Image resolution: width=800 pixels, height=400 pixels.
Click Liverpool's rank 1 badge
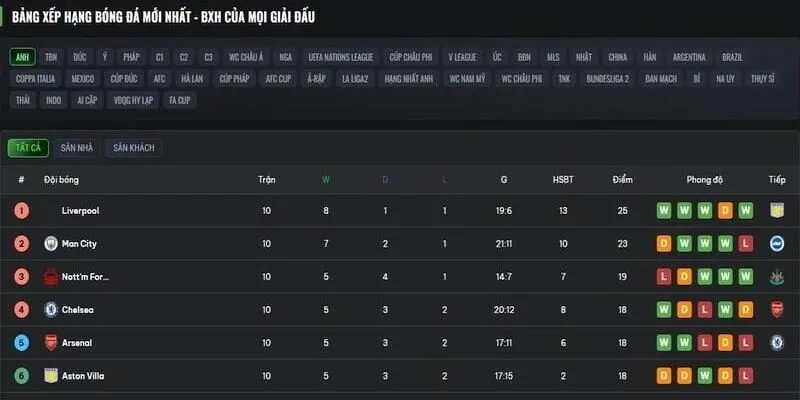[x=21, y=211]
